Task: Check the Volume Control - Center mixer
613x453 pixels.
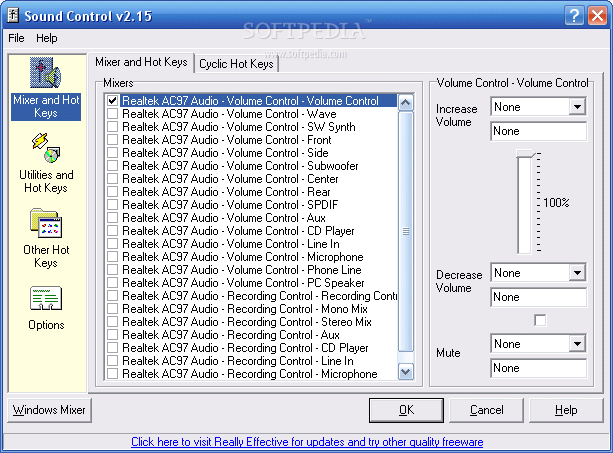Action: click(x=113, y=179)
